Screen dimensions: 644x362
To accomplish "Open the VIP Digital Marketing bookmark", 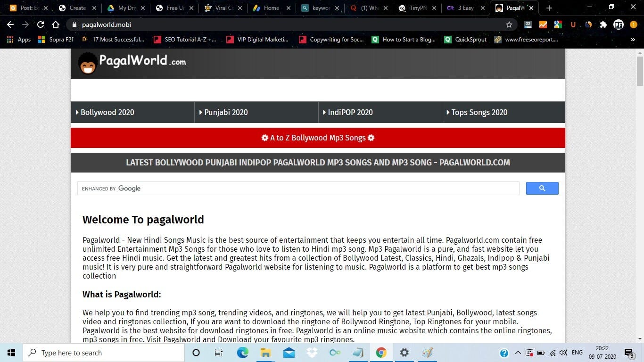I will click(257, 40).
